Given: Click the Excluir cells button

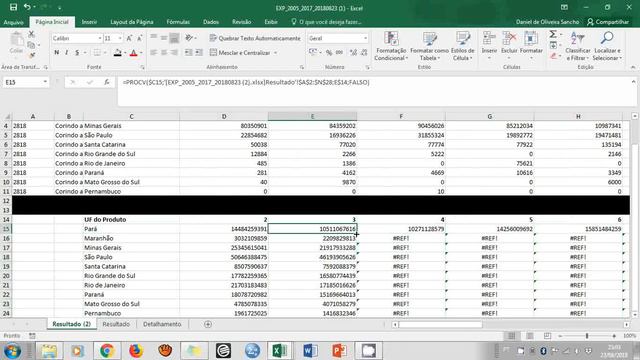Looking at the screenshot, I should [x=509, y=45].
